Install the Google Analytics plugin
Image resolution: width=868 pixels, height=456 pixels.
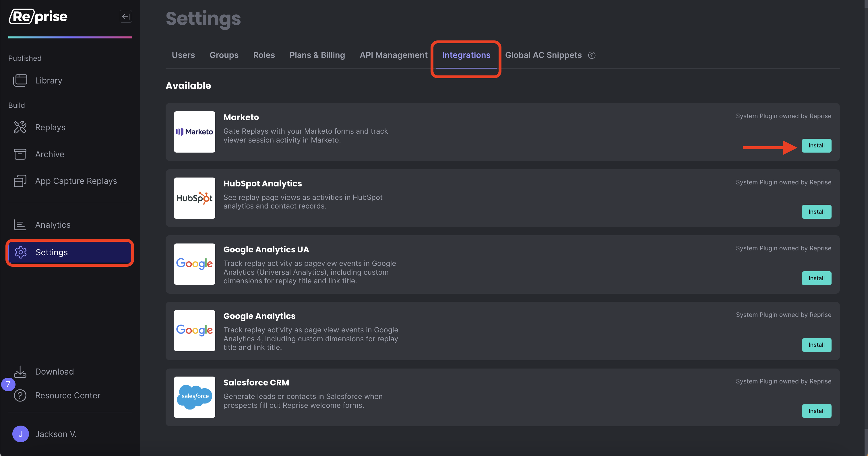[816, 345]
